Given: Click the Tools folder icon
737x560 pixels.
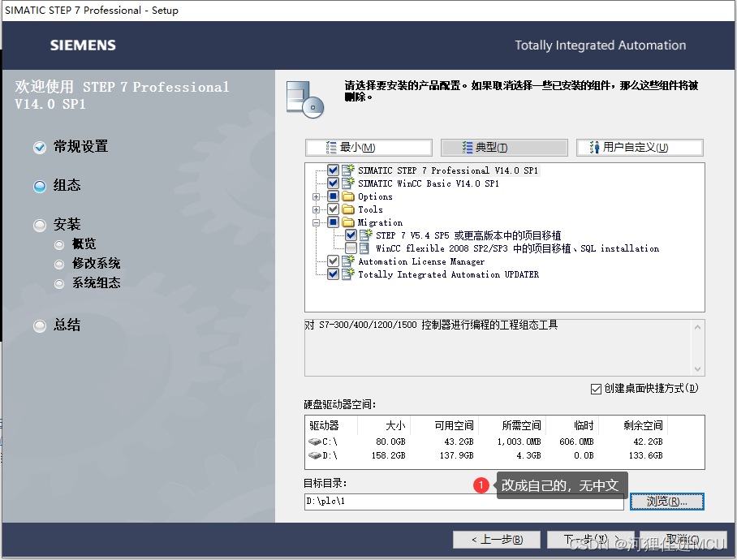Looking at the screenshot, I should [x=348, y=209].
